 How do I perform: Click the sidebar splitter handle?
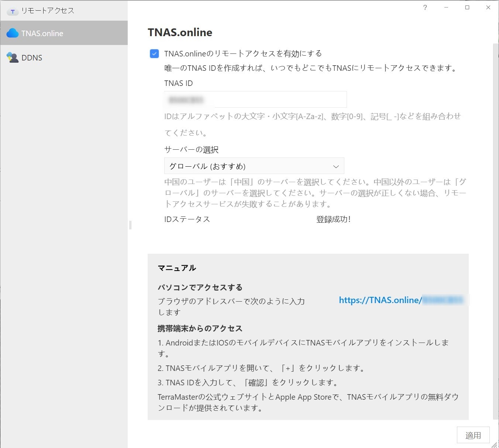(x=130, y=225)
